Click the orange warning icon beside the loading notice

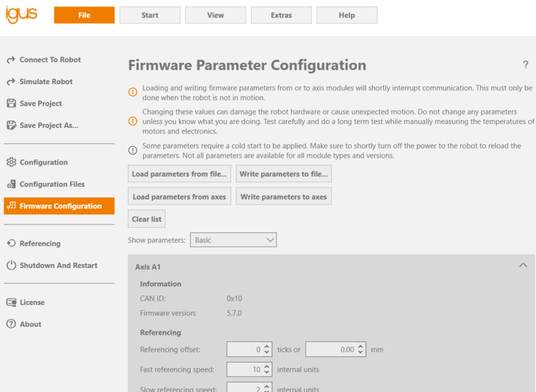click(x=133, y=92)
